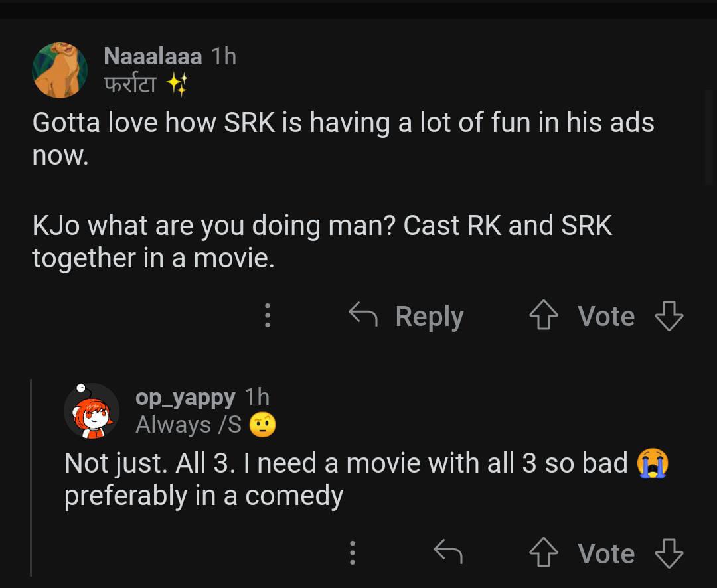The height and width of the screenshot is (588, 717).
Task: Click the Reply text under Naaalaaa's comment
Action: click(429, 316)
